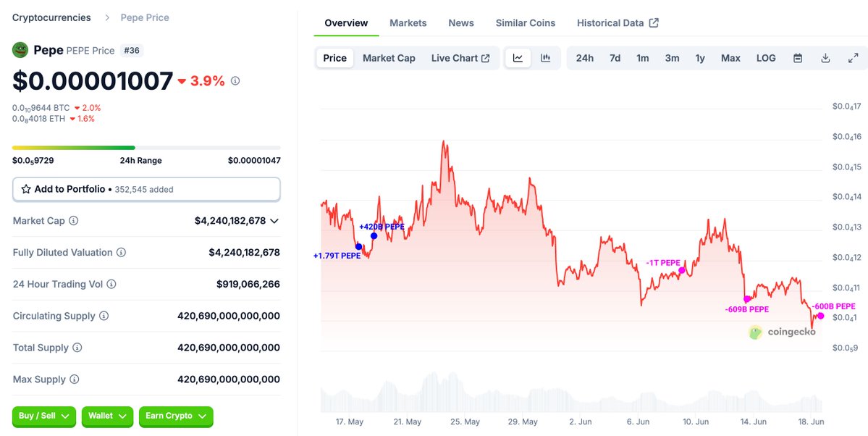Click the 25. May date axis label
Image resolution: width=868 pixels, height=436 pixels.
coord(465,422)
